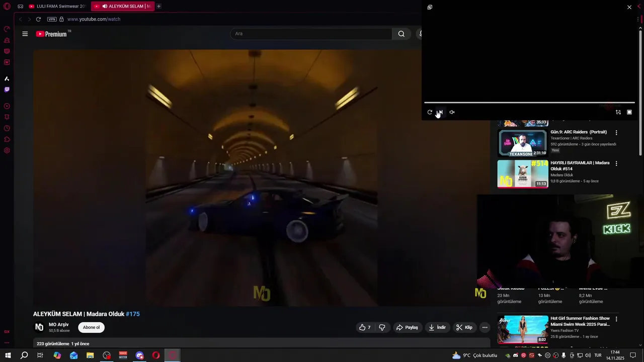This screenshot has width=644, height=362.
Task: Open Task View on taskbar
Action: click(x=40, y=355)
